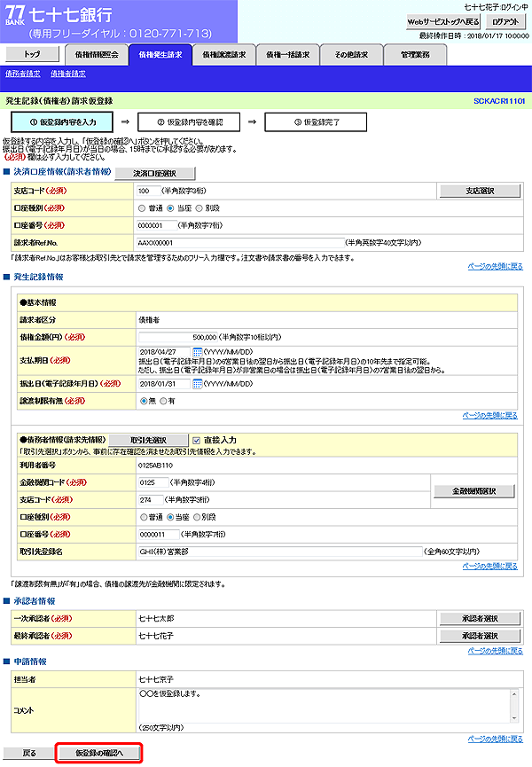Click 金融機関選択 button
The image size is (532, 767).
[x=474, y=491]
